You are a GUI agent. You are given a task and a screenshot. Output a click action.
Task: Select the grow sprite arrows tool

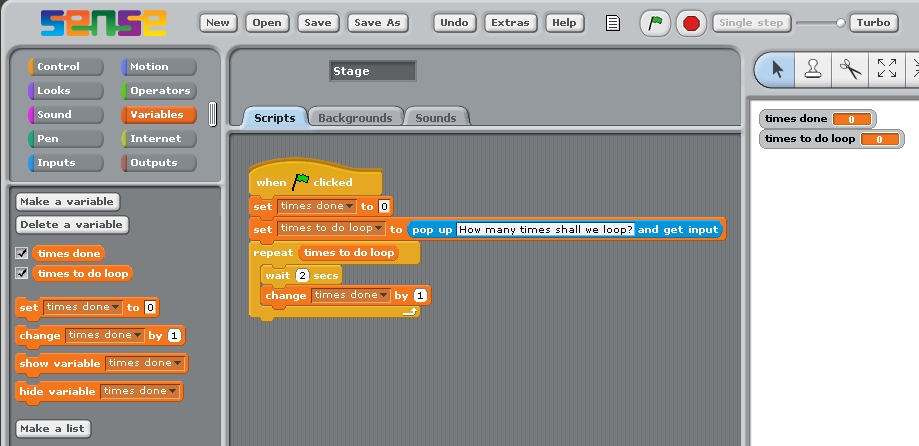(887, 70)
